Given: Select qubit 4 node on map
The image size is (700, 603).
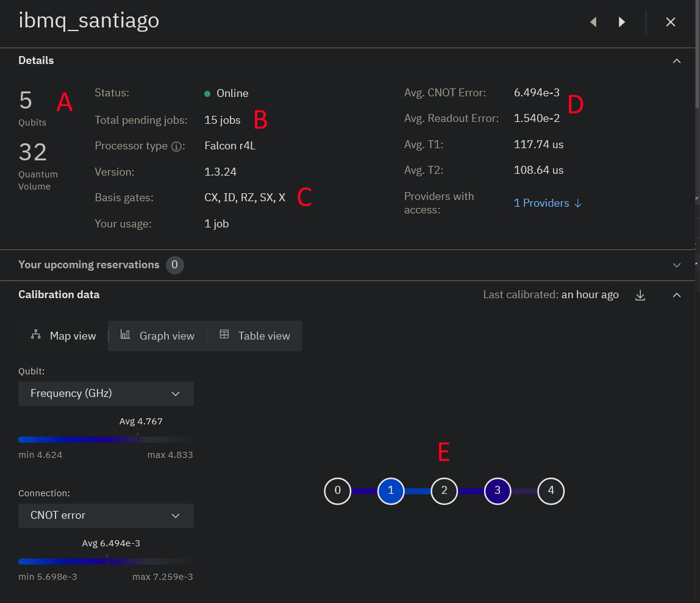Looking at the screenshot, I should [x=551, y=491].
